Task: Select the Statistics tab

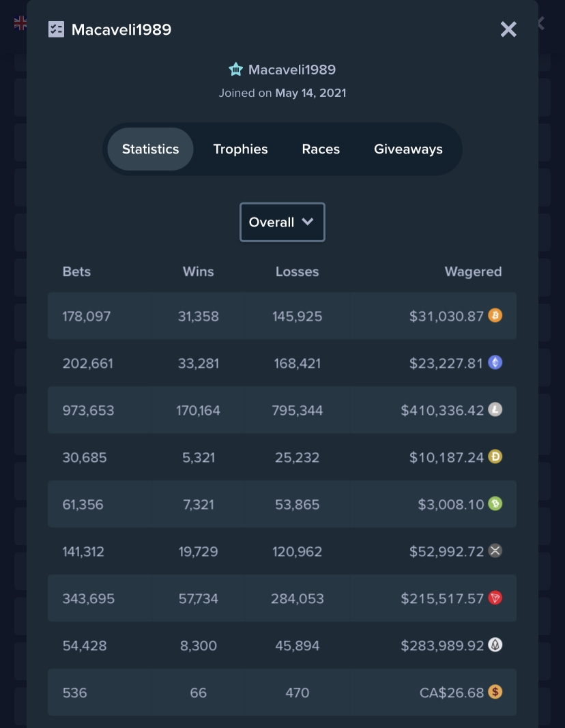Action: 151,149
